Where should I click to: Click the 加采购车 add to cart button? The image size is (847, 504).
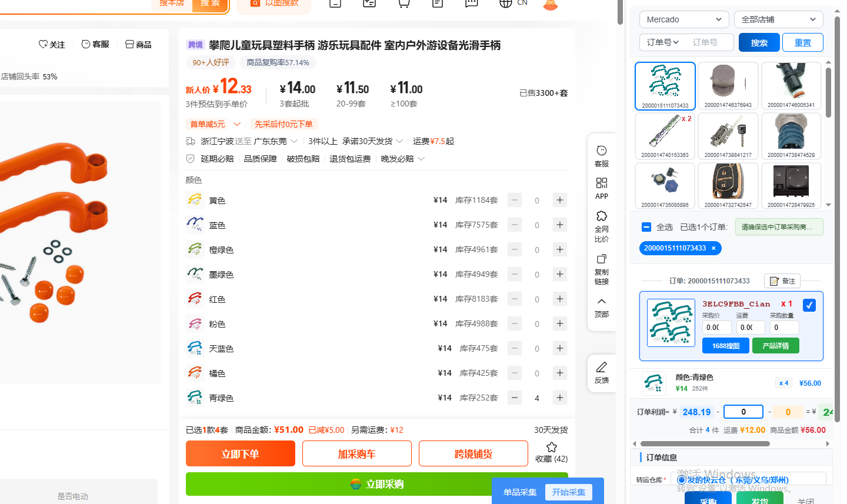click(x=356, y=453)
